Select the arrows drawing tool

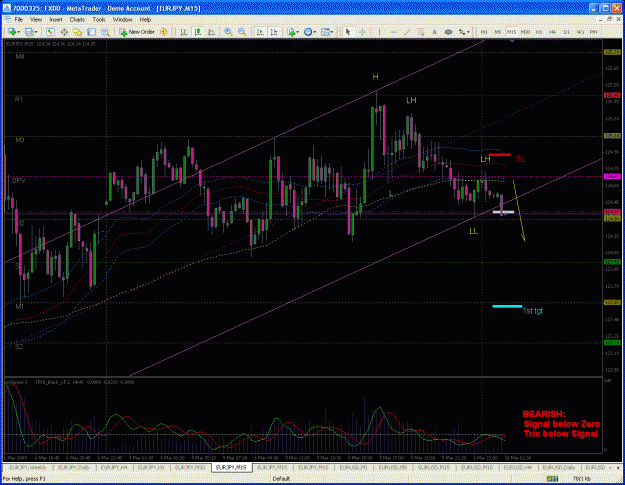tap(462, 32)
